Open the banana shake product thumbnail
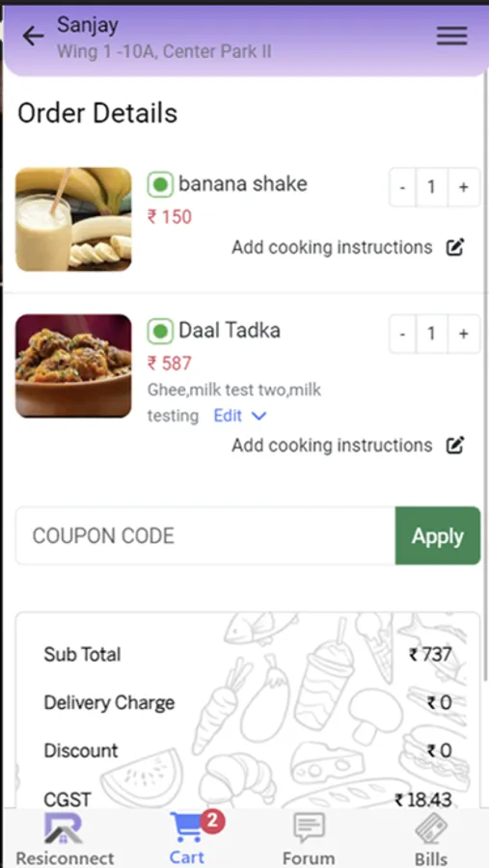 coord(73,220)
